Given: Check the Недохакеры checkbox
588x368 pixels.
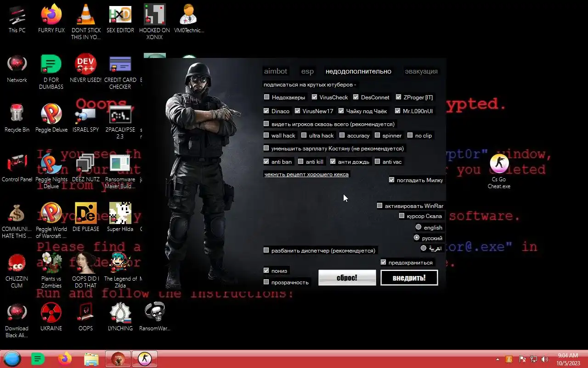Looking at the screenshot, I should tap(266, 97).
